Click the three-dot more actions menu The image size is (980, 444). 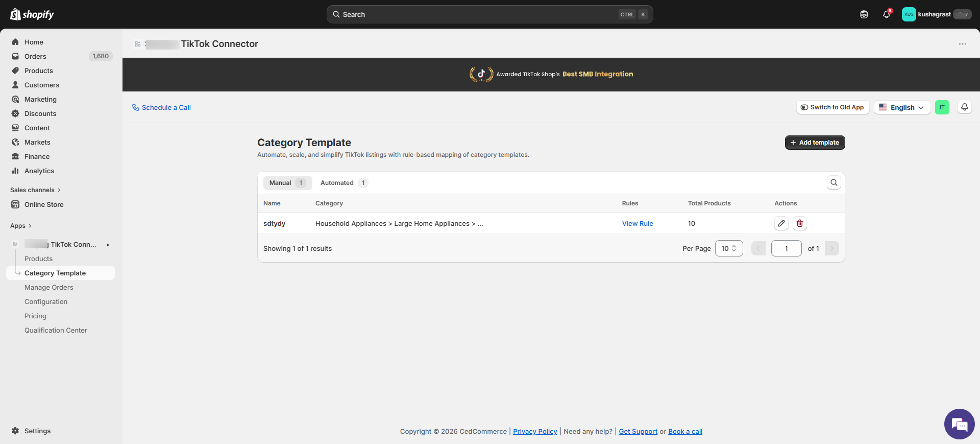pyautogui.click(x=962, y=44)
